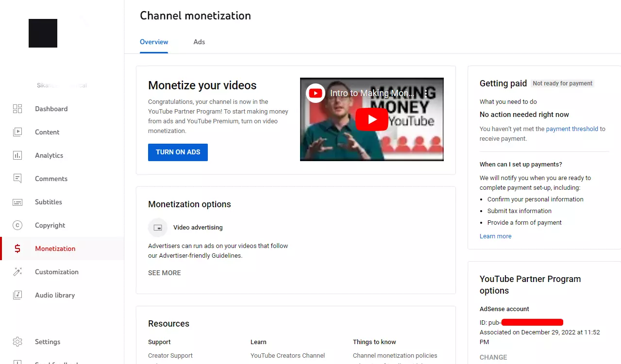Click the No action needed right now text
Screen dimensions: 621x364
click(524, 115)
